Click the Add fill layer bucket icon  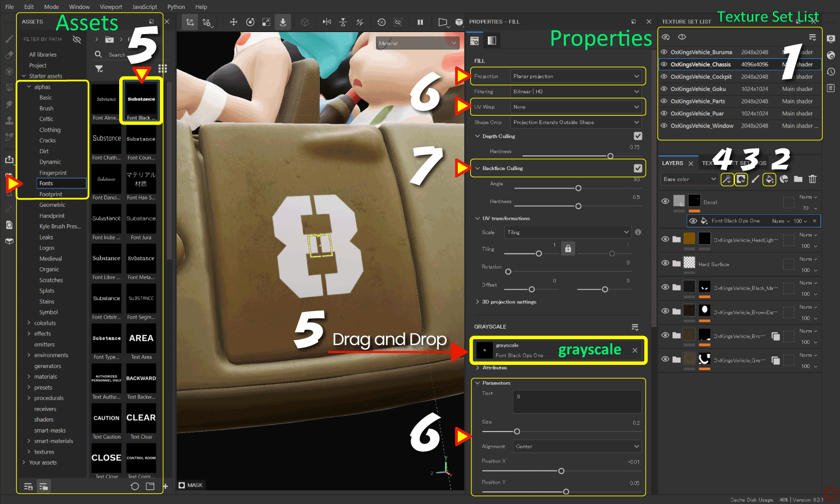point(769,180)
